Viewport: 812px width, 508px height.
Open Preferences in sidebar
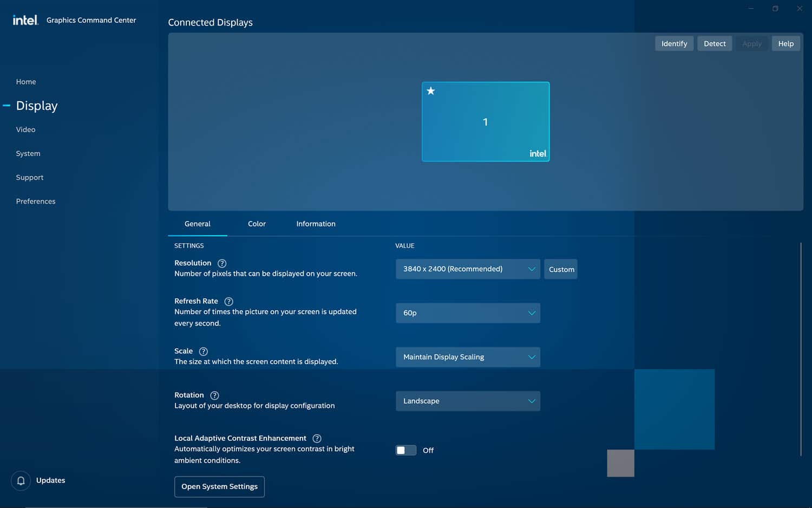[36, 201]
